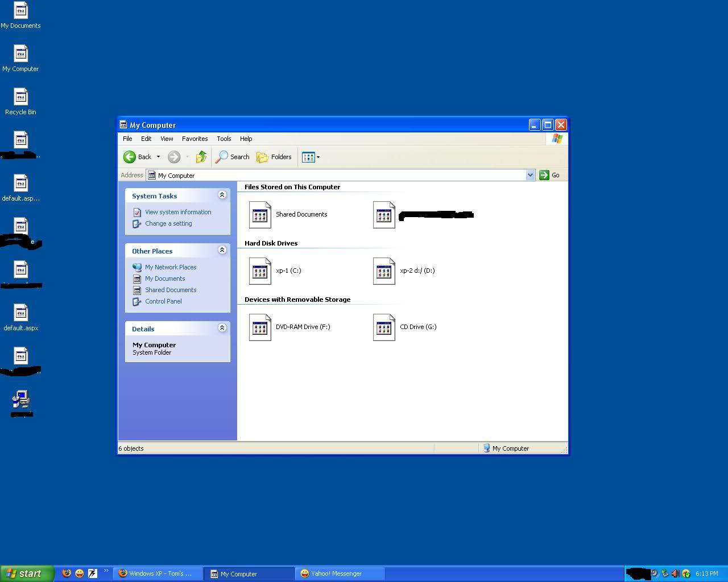This screenshot has height=582, width=728.
Task: Collapse the Other Places panel
Action: (222, 250)
